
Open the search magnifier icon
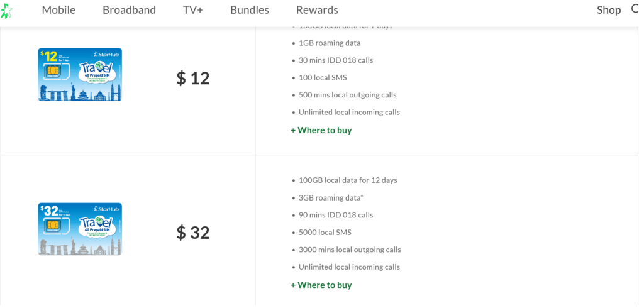635,9
